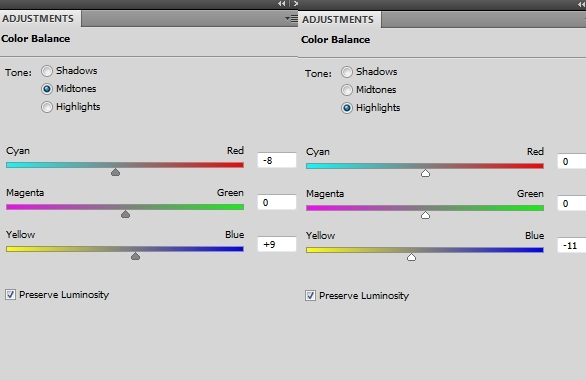Click the Yellow-Blue value field showing +9
This screenshot has height=380, width=586.
[x=277, y=244]
